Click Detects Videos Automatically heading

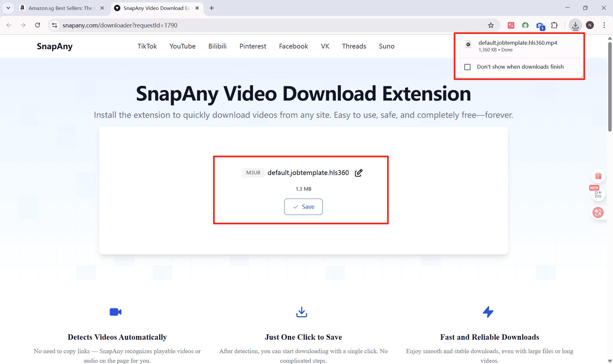pos(117,337)
